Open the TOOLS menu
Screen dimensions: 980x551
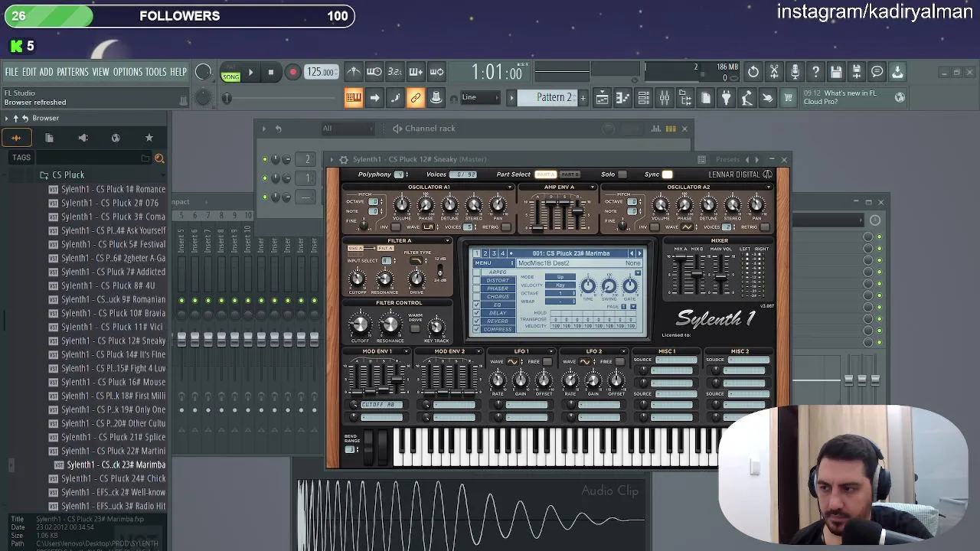point(156,72)
